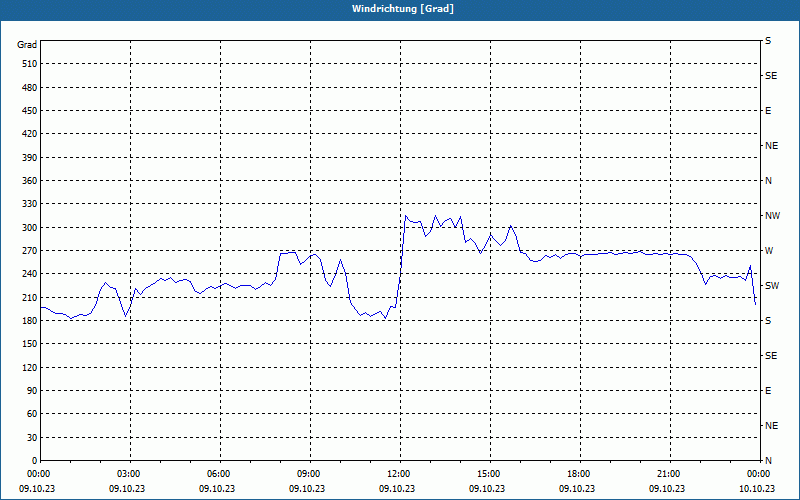The width and height of the screenshot is (800, 500).
Task: Click the 270 value on the degree axis
Action: coord(30,251)
